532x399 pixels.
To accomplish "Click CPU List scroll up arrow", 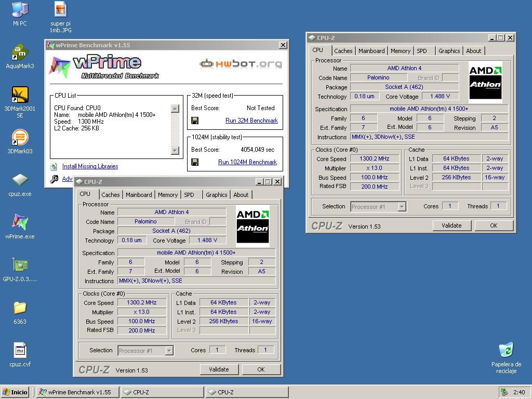I will click(x=175, y=109).
